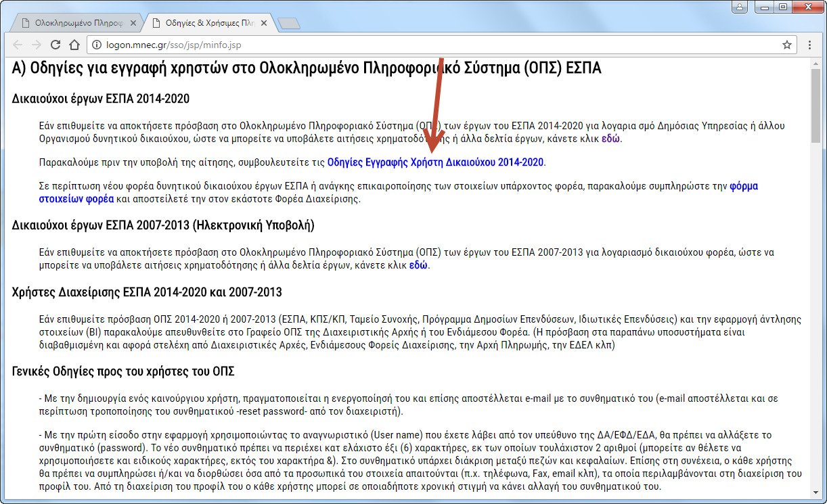Screen dimensions: 827x504
Task: Open 'Οδηγίες Εγγραφής Χρήστη Δικαιούχου 2014-2020' link
Action: pyautogui.click(x=435, y=162)
